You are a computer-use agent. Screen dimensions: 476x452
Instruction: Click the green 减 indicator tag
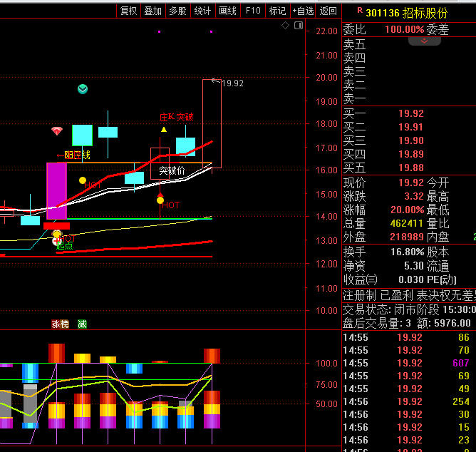[82, 324]
